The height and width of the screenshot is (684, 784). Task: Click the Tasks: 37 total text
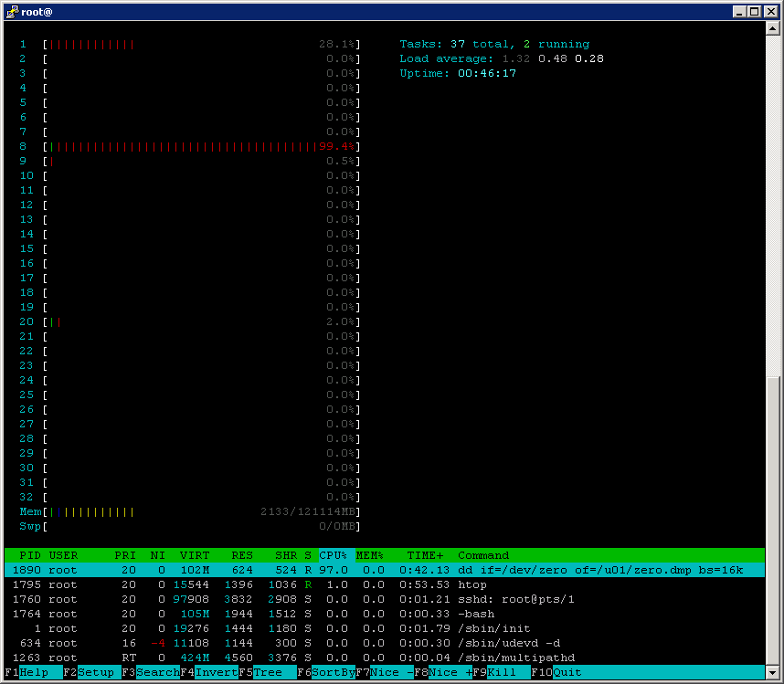pos(457,44)
